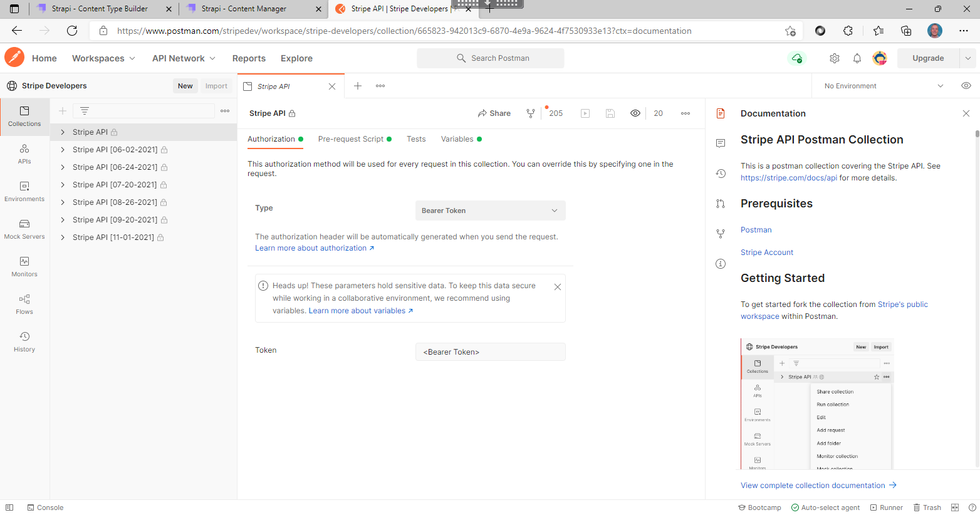Toggle Auto-select agent in status bar
This screenshot has width=980, height=515.
[825, 507]
